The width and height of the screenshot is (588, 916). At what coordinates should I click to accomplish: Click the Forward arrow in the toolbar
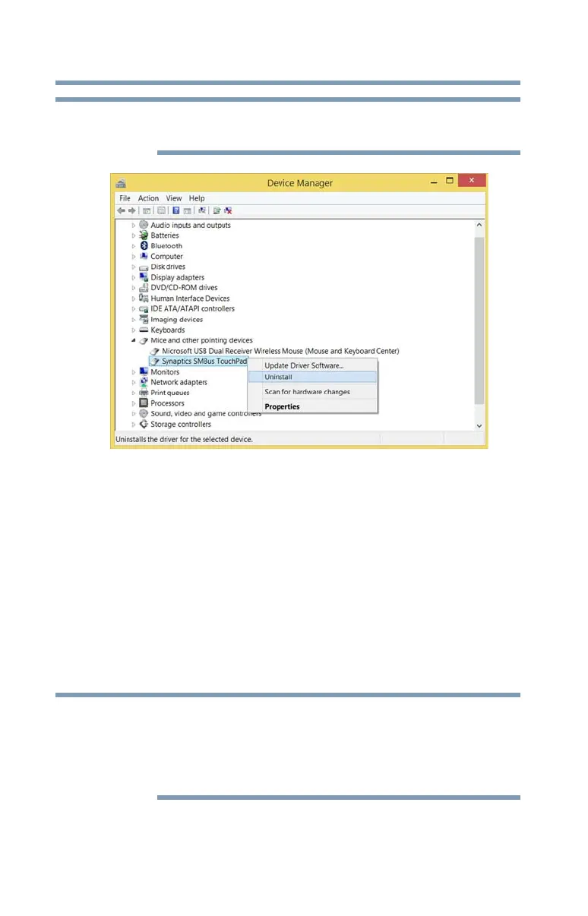click(131, 210)
